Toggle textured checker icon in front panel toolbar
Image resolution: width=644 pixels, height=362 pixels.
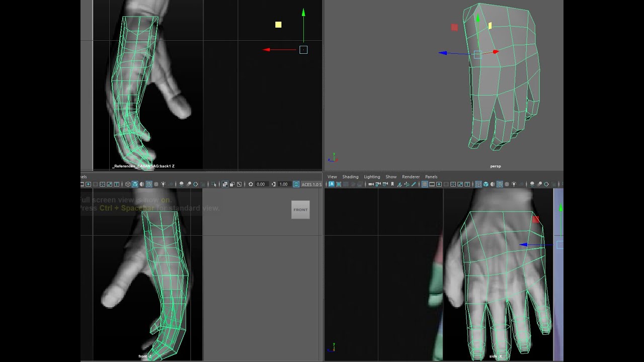(156, 184)
